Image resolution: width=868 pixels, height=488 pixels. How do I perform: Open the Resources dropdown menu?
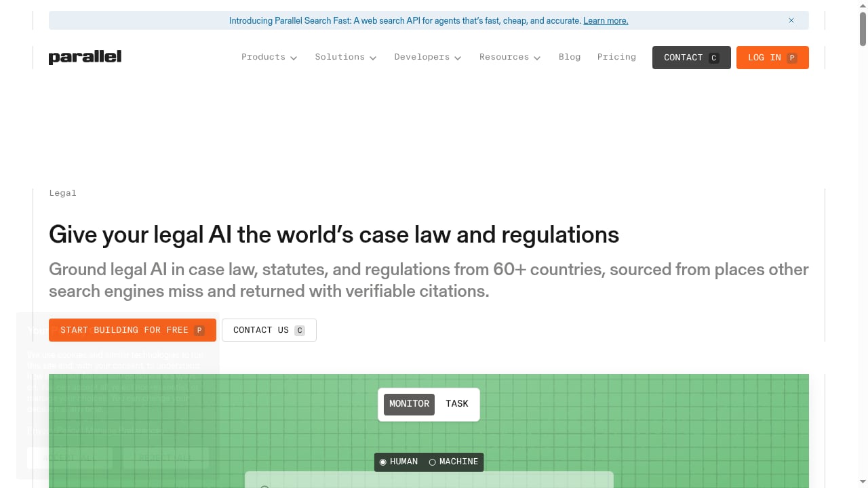510,58
